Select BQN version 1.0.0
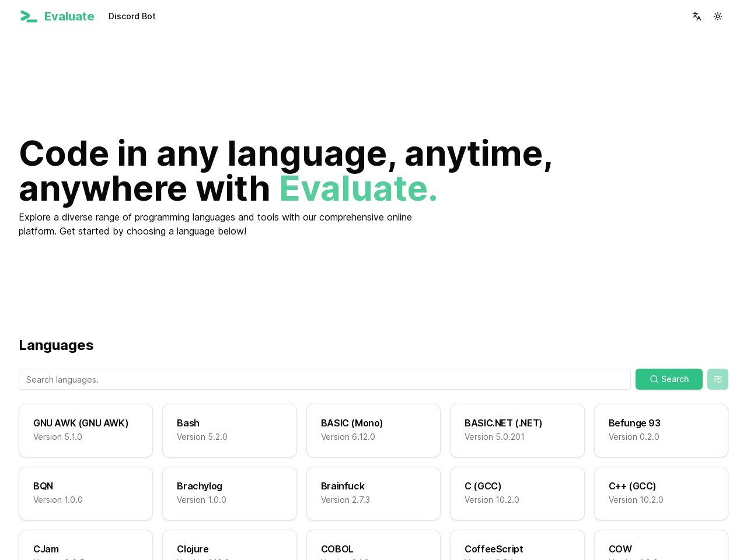 86,493
